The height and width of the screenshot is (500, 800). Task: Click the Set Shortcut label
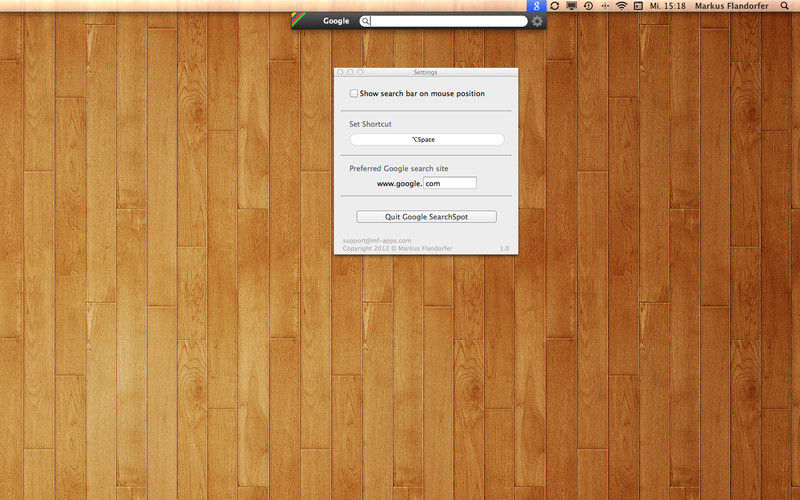click(x=370, y=124)
